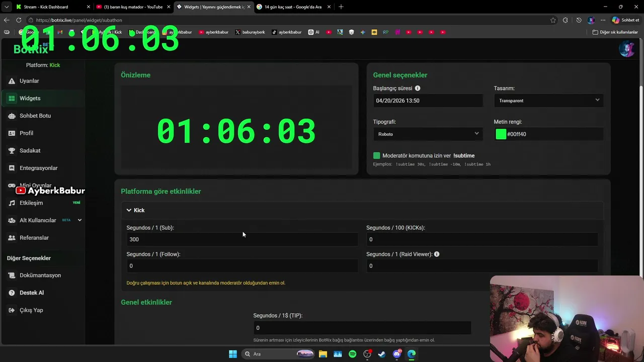Switch to baran kuş matador YouTube tab

click(x=133, y=7)
